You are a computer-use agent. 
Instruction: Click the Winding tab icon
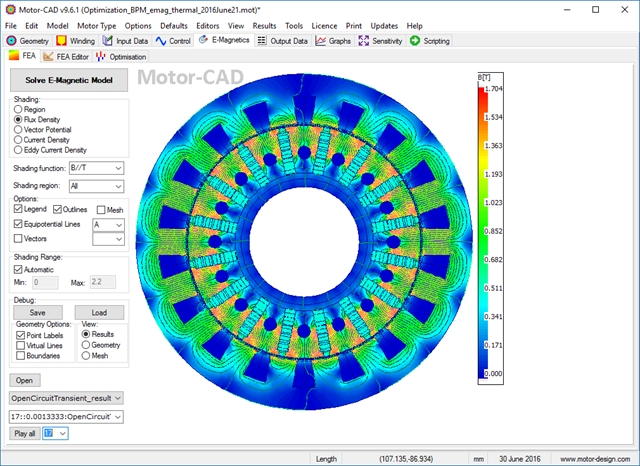pyautogui.click(x=61, y=41)
